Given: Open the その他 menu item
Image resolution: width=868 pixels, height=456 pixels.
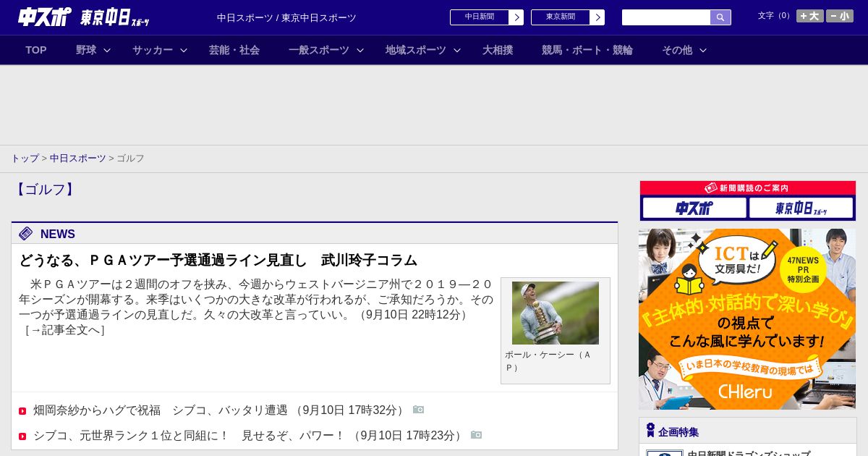Looking at the screenshot, I should coord(677,50).
